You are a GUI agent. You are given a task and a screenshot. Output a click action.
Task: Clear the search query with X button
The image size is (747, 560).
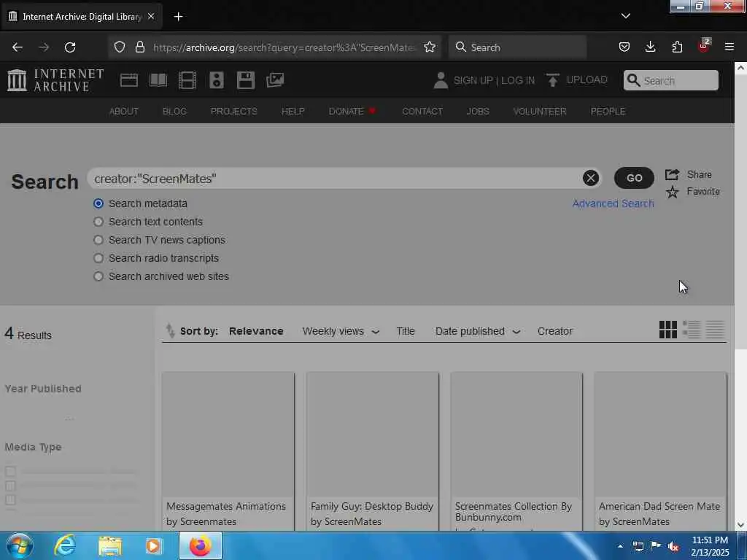[590, 178]
